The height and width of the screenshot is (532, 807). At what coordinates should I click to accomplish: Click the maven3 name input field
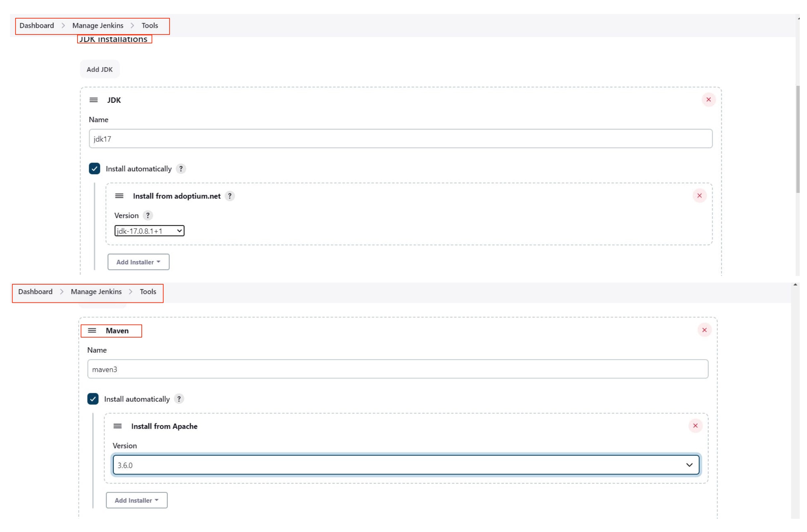click(398, 369)
